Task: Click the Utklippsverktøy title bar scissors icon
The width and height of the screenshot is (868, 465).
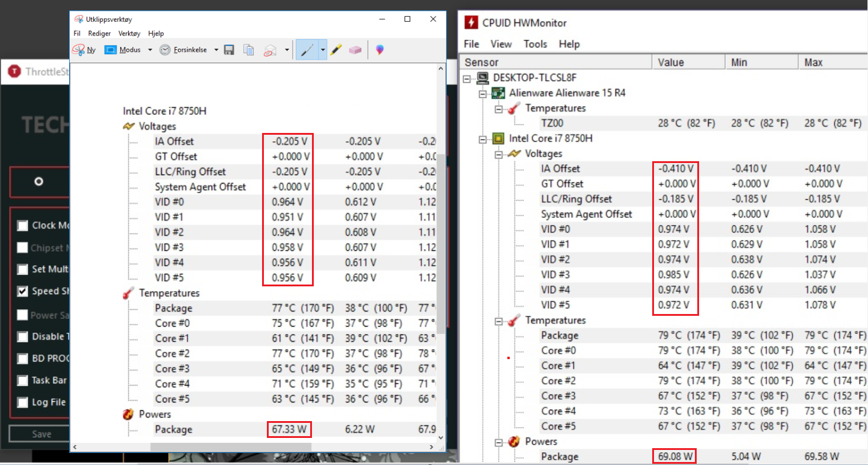Action: pos(79,19)
